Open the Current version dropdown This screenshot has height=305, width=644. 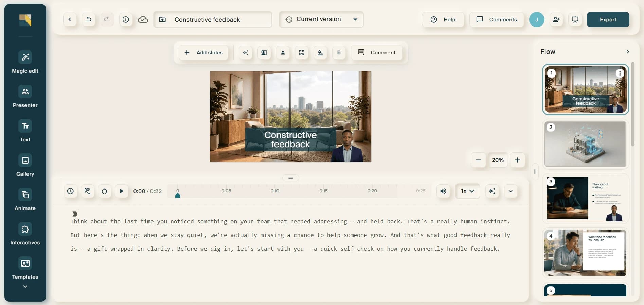321,19
